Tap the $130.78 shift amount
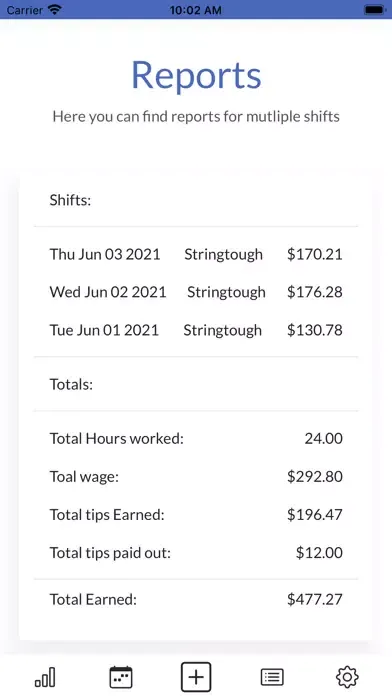392x696 pixels. click(x=315, y=330)
